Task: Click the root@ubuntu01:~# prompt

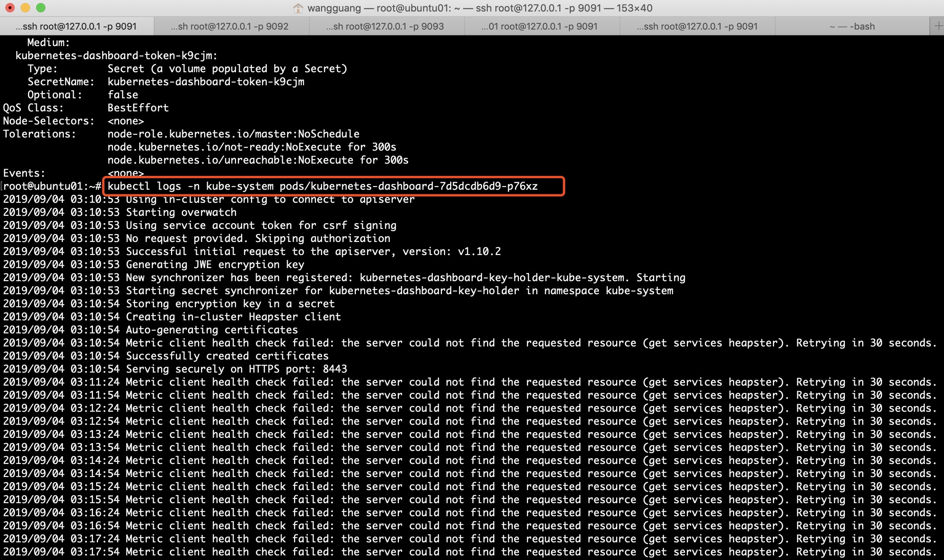Action: click(x=52, y=186)
